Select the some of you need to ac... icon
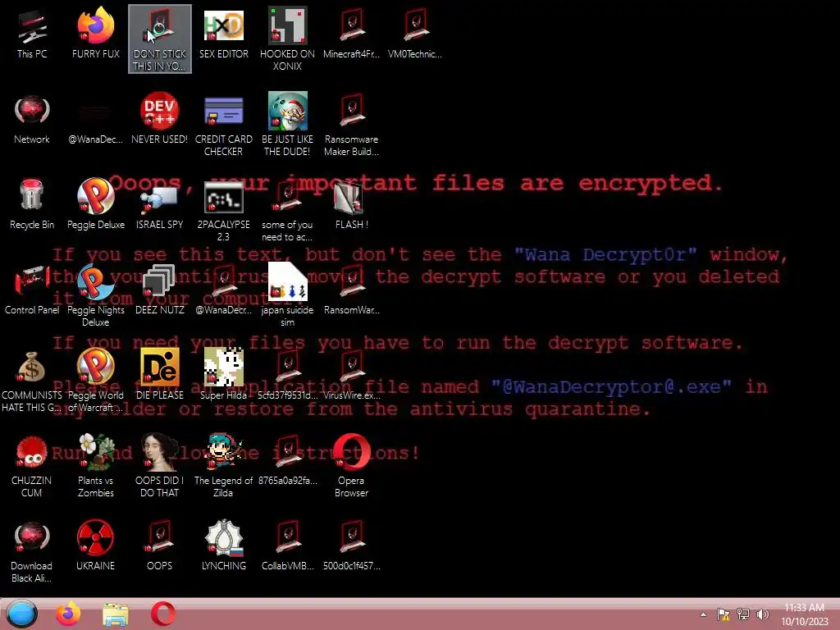 click(x=287, y=211)
